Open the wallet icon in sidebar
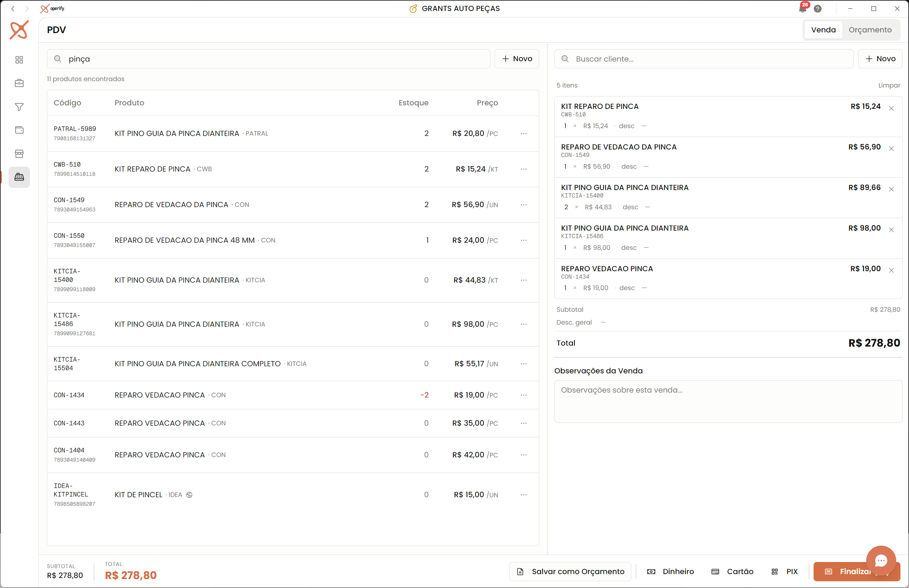The image size is (909, 588). pyautogui.click(x=19, y=130)
